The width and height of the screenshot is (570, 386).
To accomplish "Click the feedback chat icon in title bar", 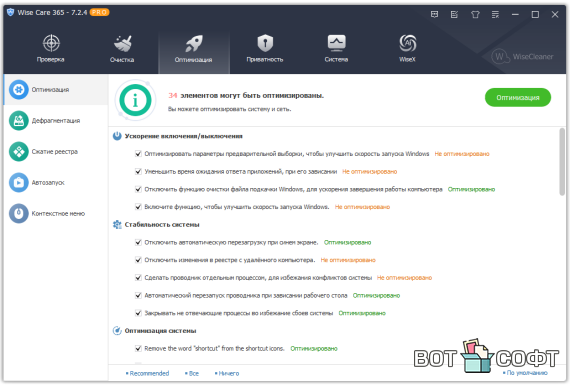I will pos(434,15).
